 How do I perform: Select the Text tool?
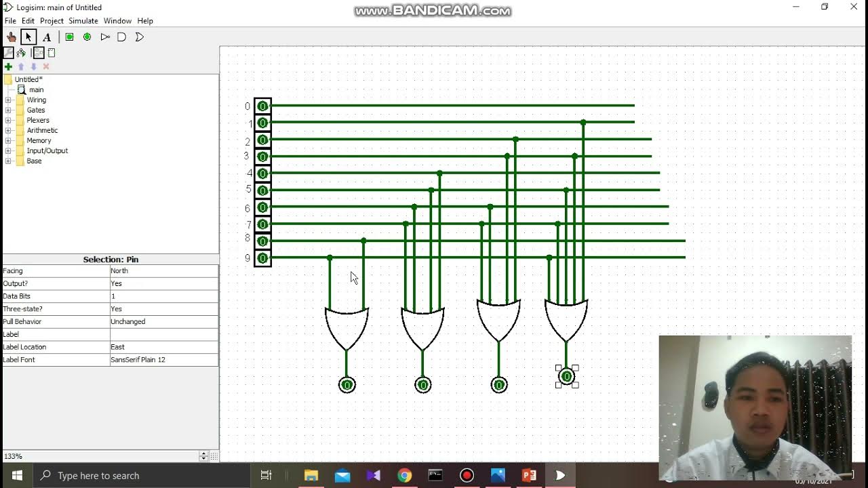(x=47, y=37)
